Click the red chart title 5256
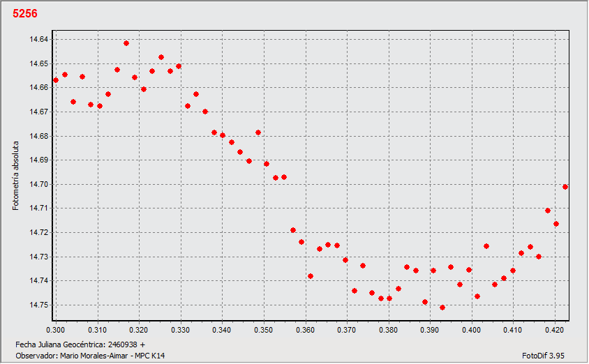Screen dimensions: 589x364 (25, 14)
